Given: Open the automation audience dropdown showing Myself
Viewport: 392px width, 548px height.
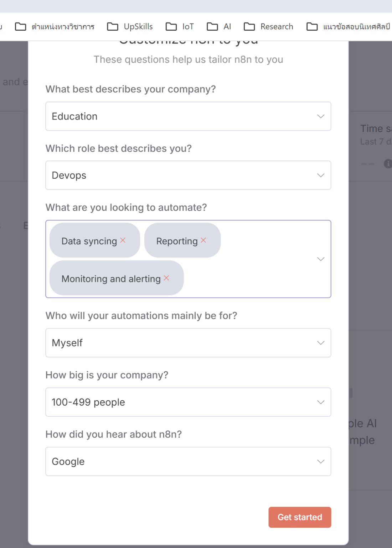Looking at the screenshot, I should tap(188, 343).
